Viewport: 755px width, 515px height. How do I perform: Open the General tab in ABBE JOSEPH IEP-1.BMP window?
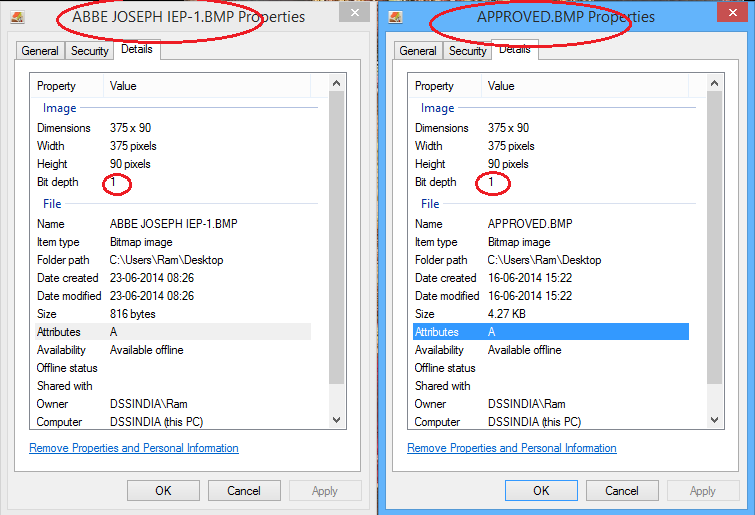[40, 51]
